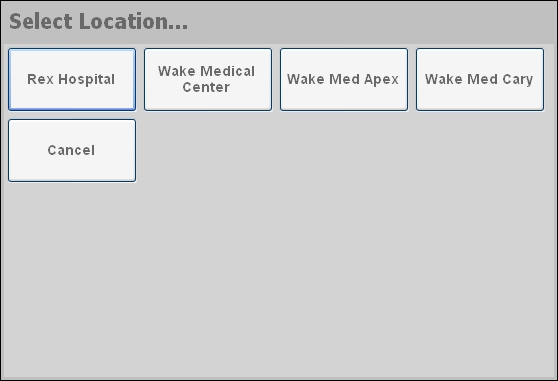558x381 pixels.
Task: Click the Wake Medical Center button
Action: [x=208, y=79]
